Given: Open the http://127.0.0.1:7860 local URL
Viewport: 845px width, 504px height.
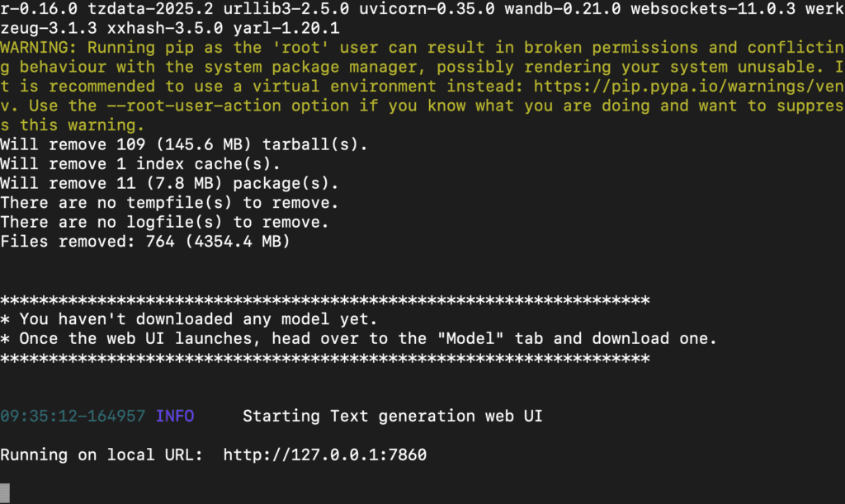Looking at the screenshot, I should [x=325, y=455].
